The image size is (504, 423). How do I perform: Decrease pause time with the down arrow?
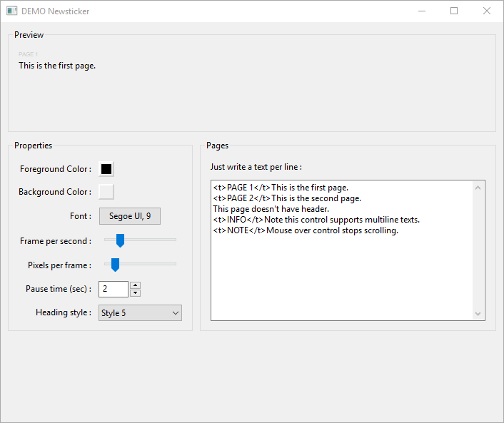[x=136, y=293]
